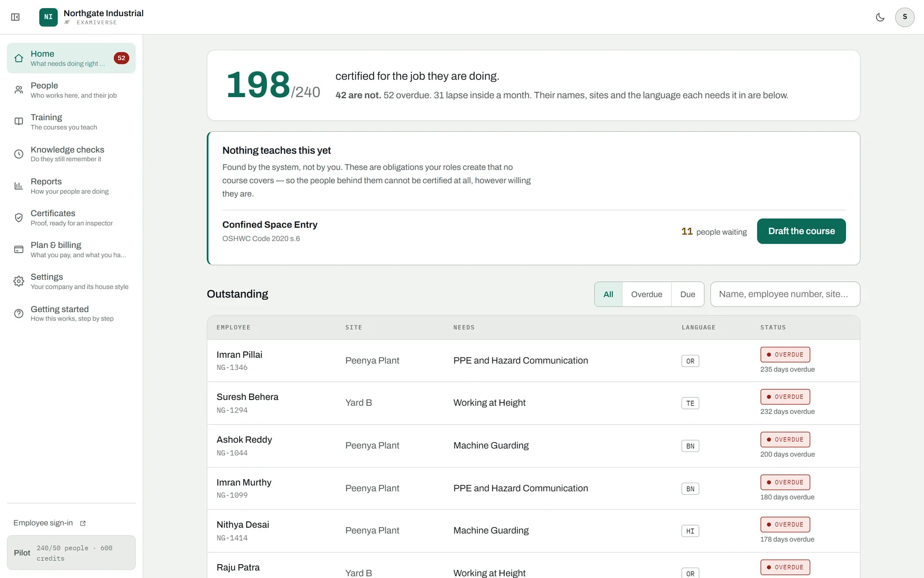Open Certificates in the sidebar

click(x=71, y=218)
